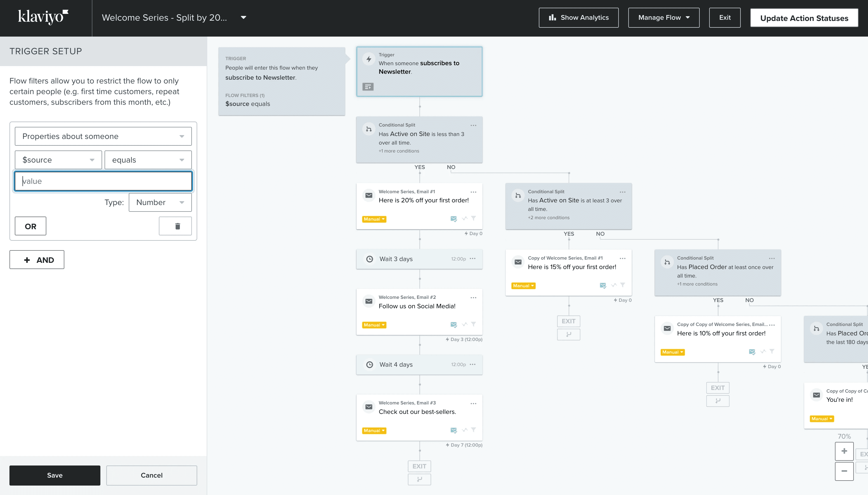The height and width of the screenshot is (495, 868).
Task: Click smart sending icon on Email #3 card
Action: [x=453, y=430]
